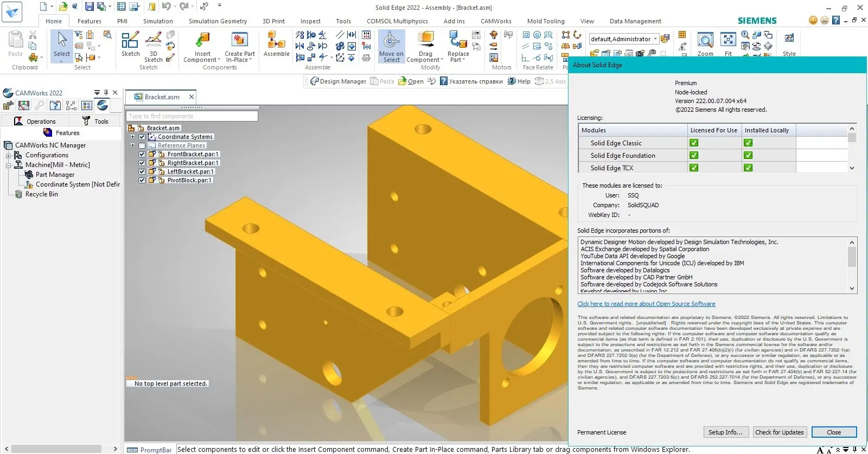Expand the Coordinate Systems tree node
Image resolution: width=868 pixels, height=454 pixels.
click(x=132, y=137)
